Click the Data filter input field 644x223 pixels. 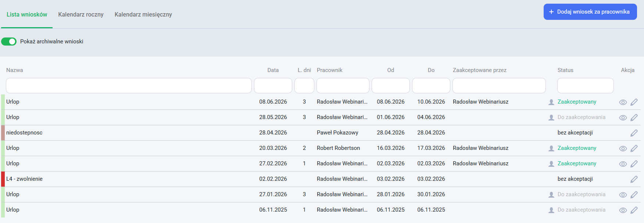(273, 86)
